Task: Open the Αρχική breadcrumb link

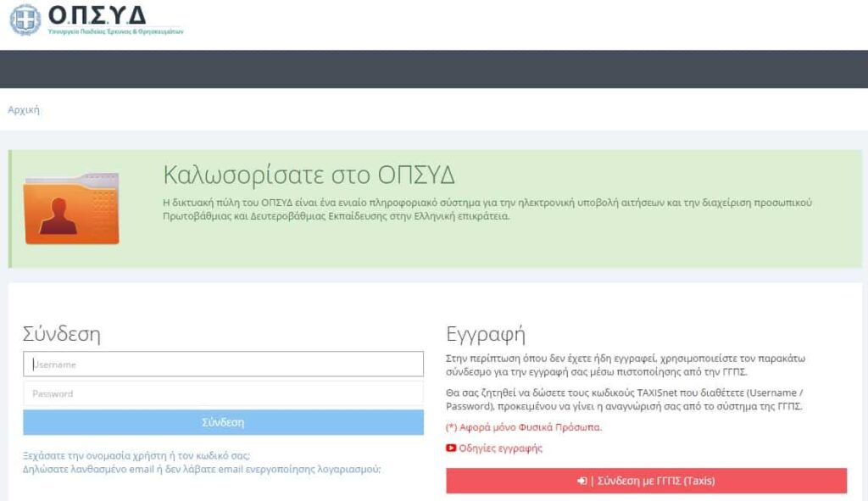Action: click(26, 110)
